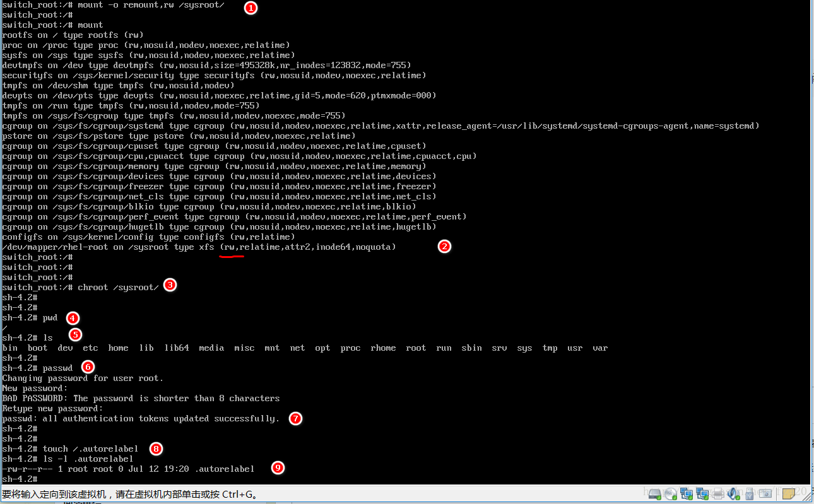Click 'lib64' in the ls directory listing
The width and height of the screenshot is (814, 504).
(177, 348)
